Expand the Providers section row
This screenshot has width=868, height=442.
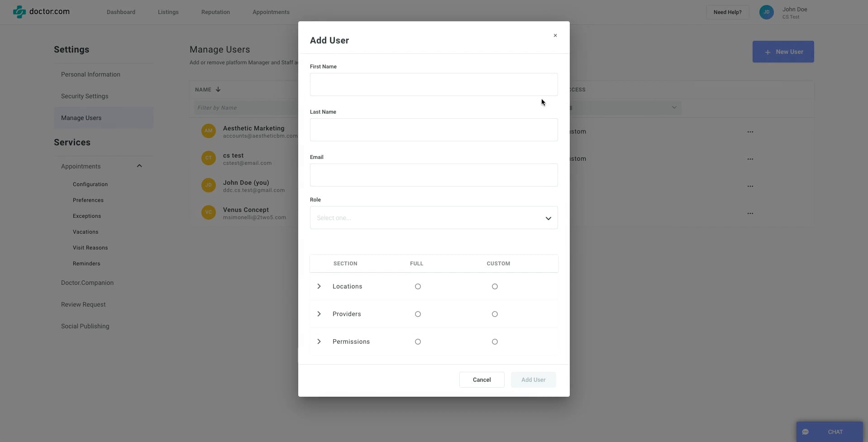click(319, 314)
